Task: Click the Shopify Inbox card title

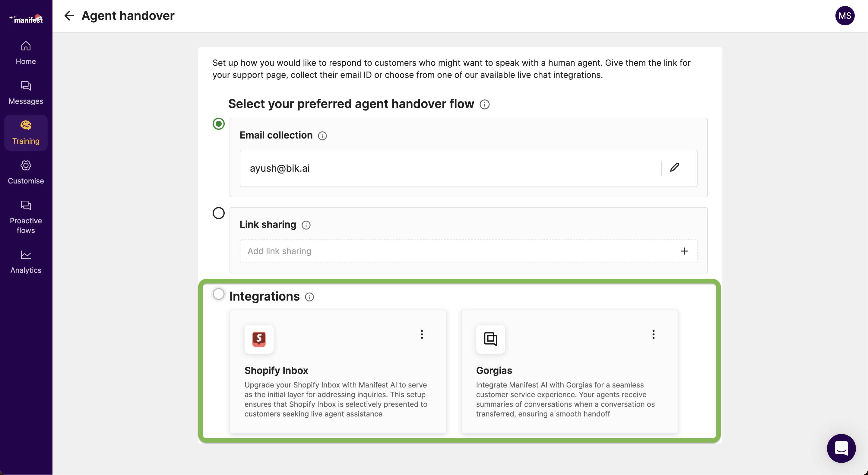Action: tap(276, 371)
